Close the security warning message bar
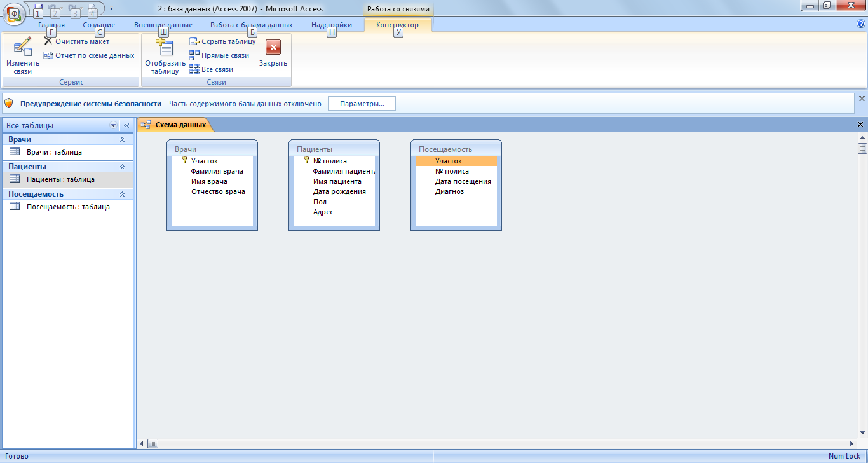The height and width of the screenshot is (463, 868). tap(862, 99)
